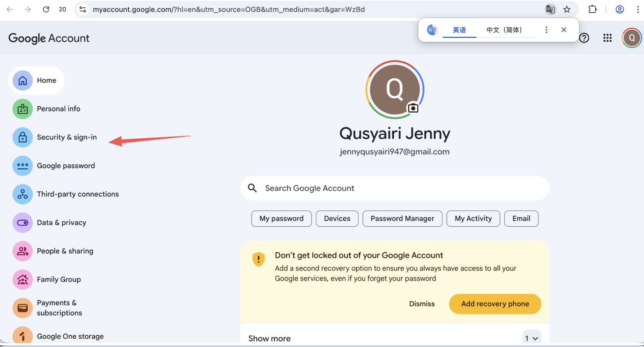Bookmark this page with the star
The image size is (644, 347).
pyautogui.click(x=567, y=9)
